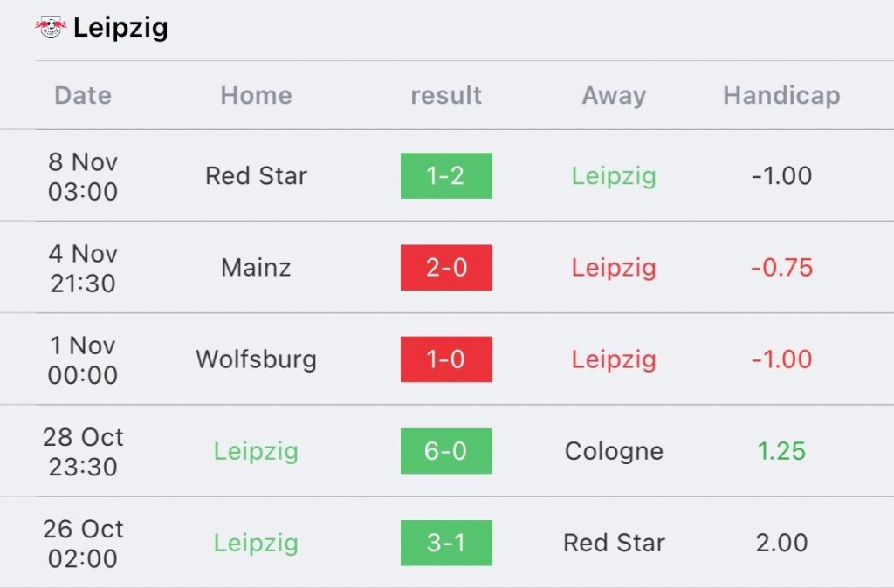The image size is (894, 588).
Task: Select Red Star away team on 26 Oct
Action: coord(614,543)
